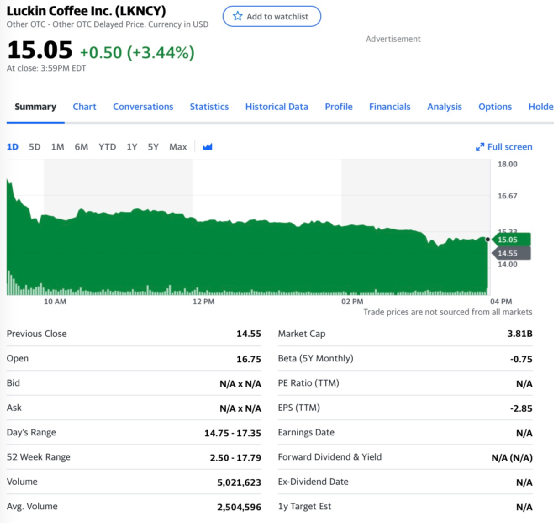The image size is (554, 523).
Task: Switch chart range to 1M
Action: click(x=58, y=147)
